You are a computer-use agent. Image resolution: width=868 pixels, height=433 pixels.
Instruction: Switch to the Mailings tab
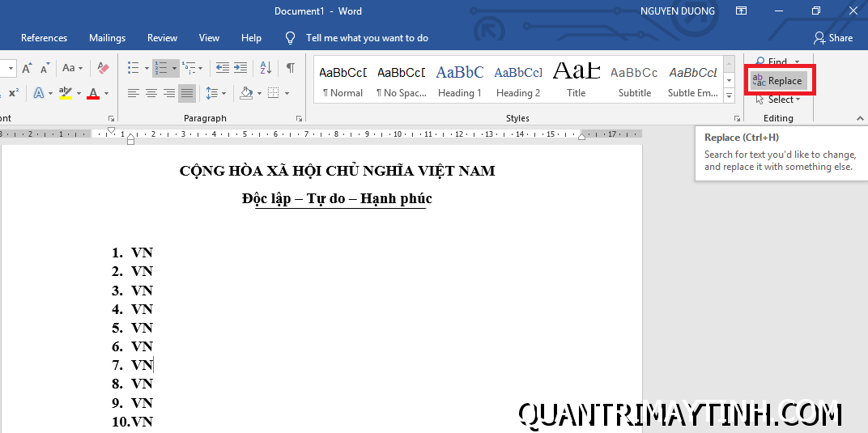coord(108,37)
